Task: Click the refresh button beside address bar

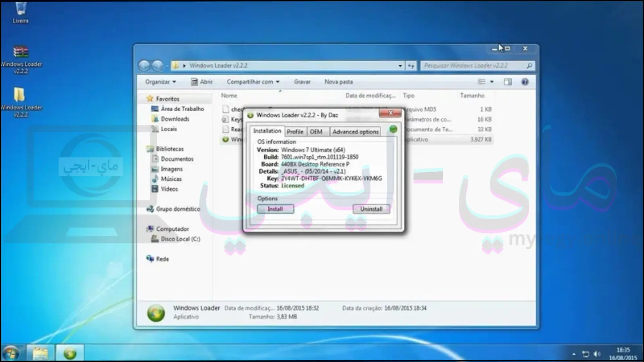Action: pos(411,66)
